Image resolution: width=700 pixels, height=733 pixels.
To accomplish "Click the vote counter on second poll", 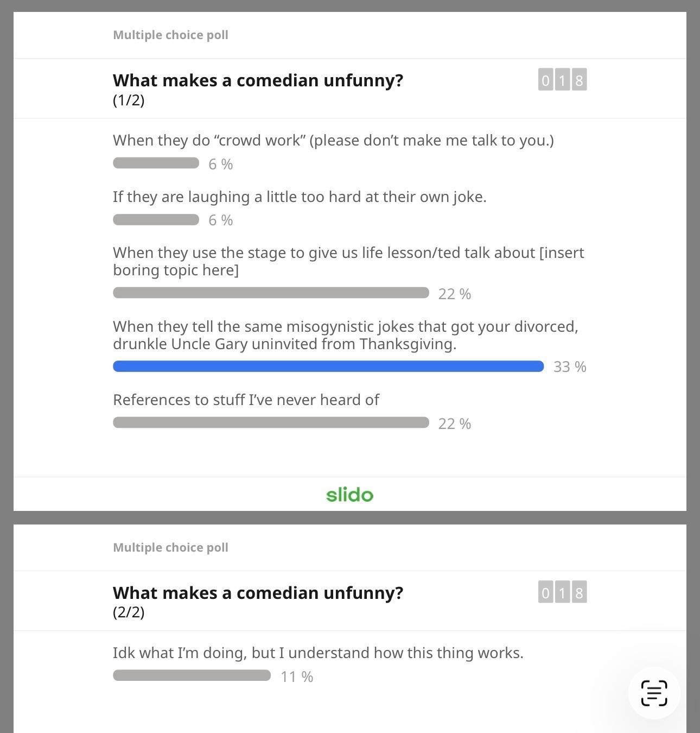I will tap(562, 592).
